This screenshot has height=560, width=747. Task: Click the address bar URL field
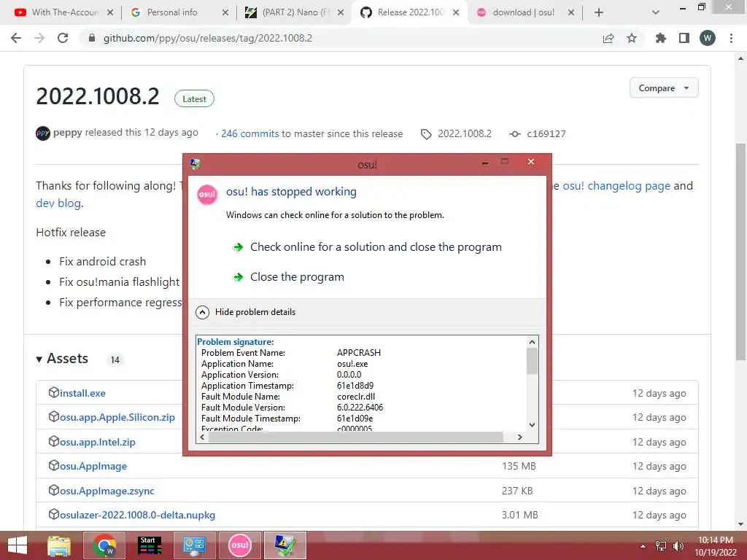(x=207, y=38)
